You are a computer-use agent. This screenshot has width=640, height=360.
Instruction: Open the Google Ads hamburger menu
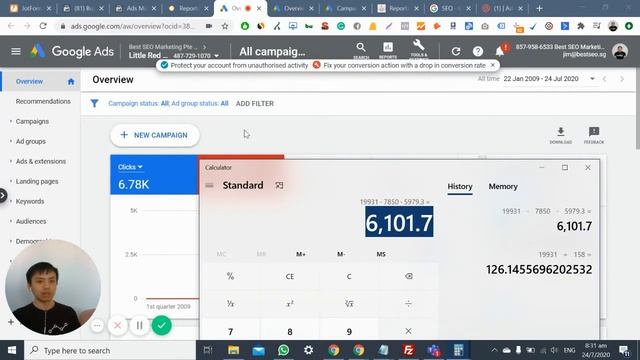(16, 51)
